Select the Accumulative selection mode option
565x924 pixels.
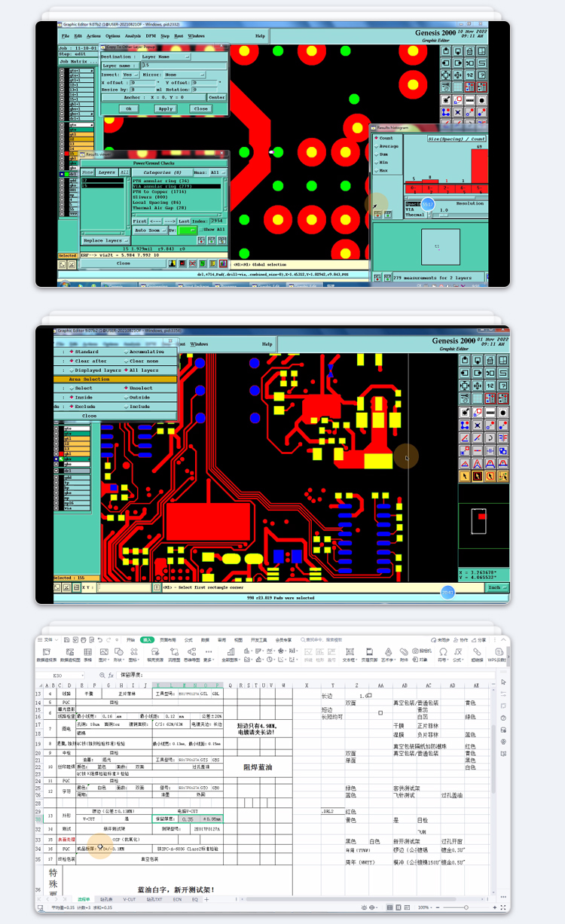[x=144, y=352]
